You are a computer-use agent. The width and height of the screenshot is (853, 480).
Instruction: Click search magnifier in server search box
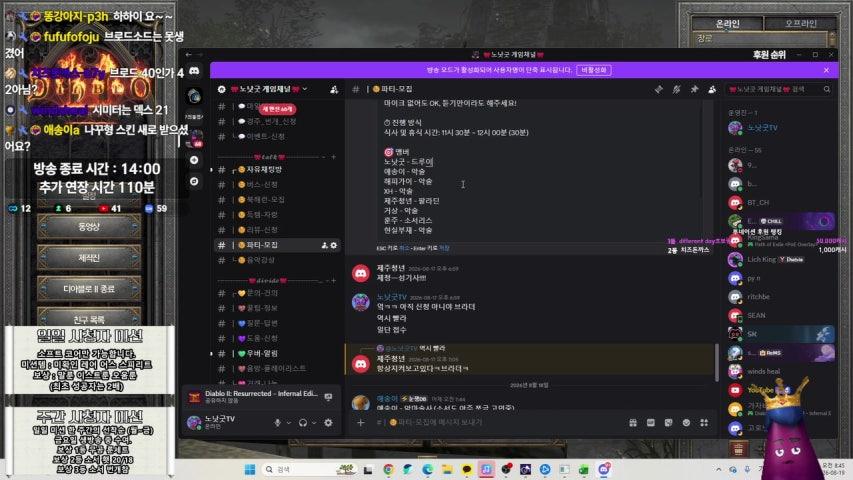click(827, 89)
